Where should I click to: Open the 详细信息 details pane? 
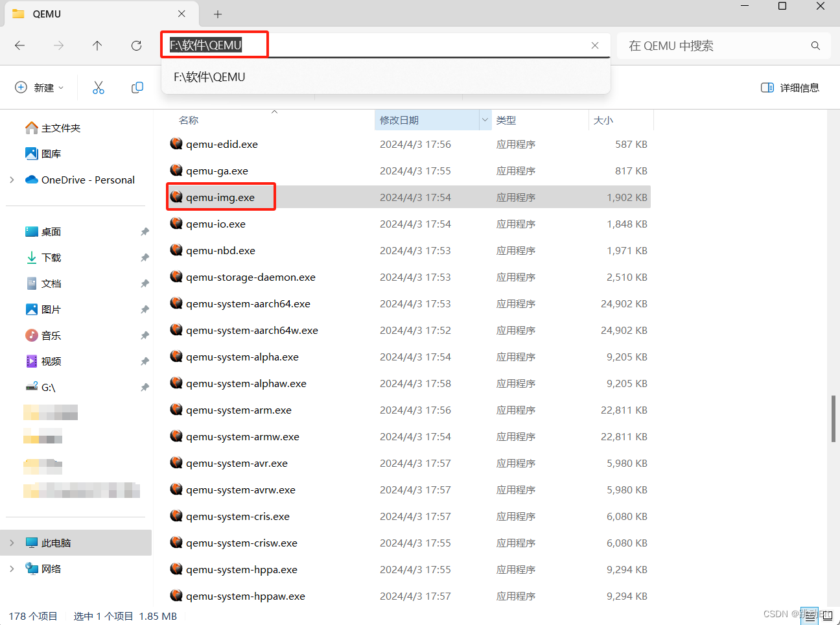[790, 88]
